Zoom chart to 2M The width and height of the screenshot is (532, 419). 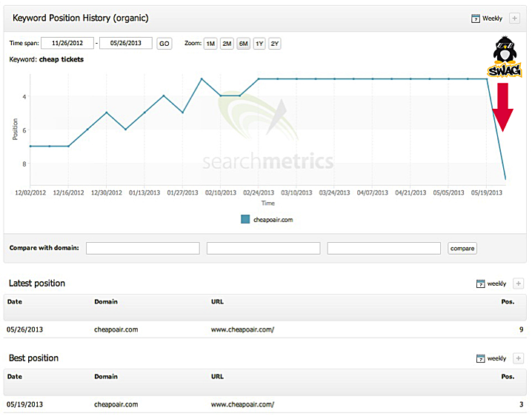pos(227,44)
